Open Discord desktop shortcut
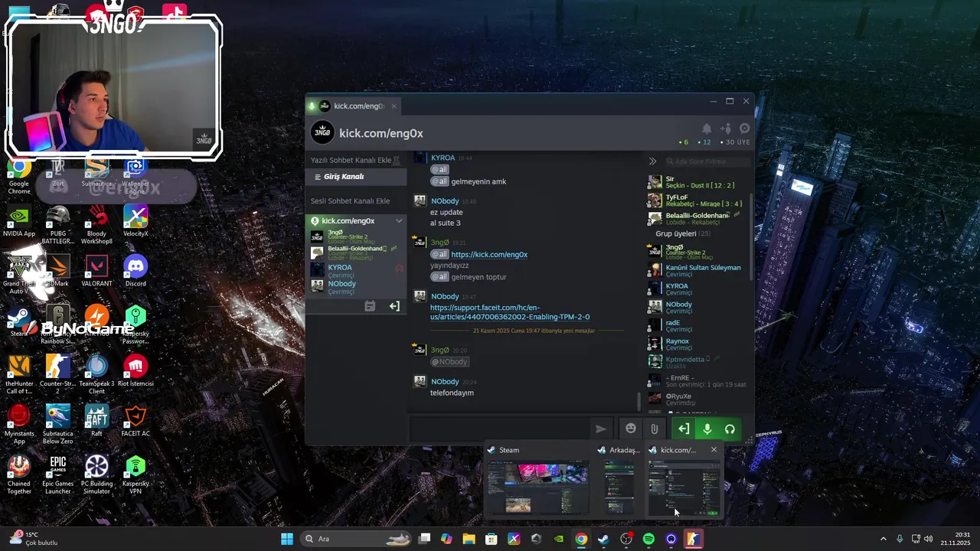 (x=136, y=272)
